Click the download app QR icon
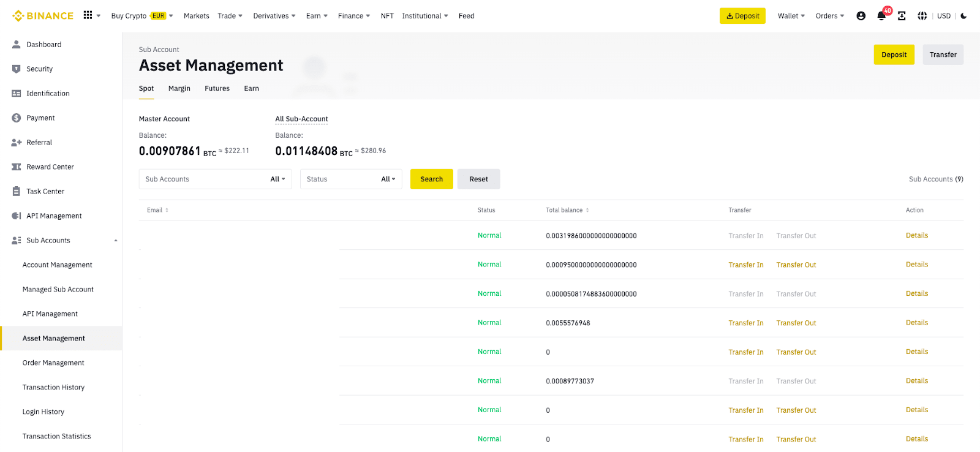Viewport: 980px width, 452px height. pyautogui.click(x=902, y=16)
